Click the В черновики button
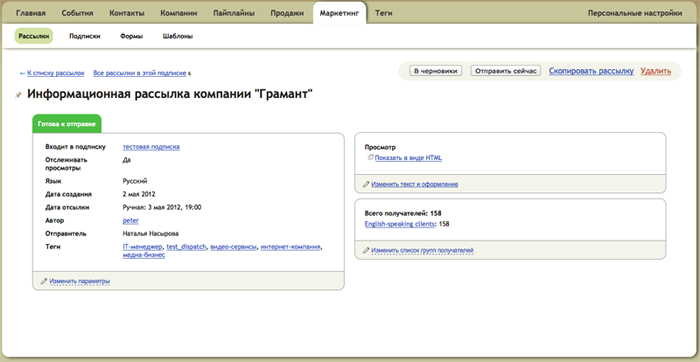 tap(436, 71)
